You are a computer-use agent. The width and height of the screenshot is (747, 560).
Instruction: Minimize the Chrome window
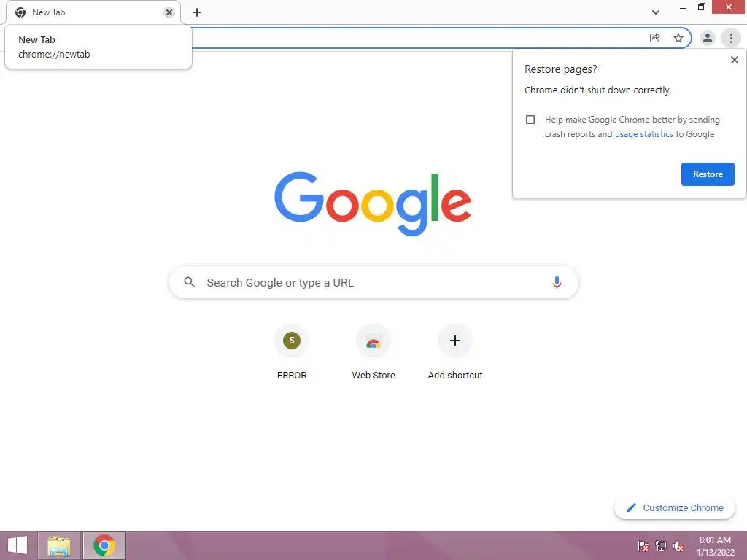pyautogui.click(x=682, y=7)
